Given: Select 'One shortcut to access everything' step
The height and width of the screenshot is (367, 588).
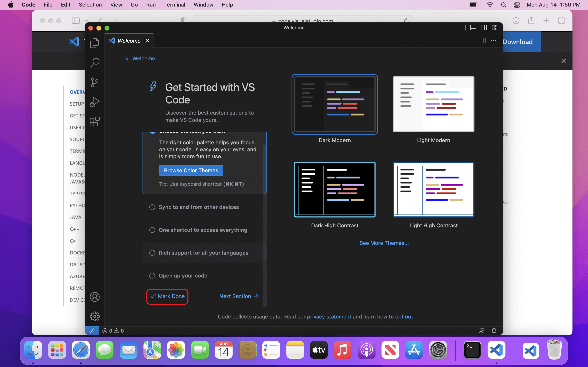Looking at the screenshot, I should coord(203,230).
